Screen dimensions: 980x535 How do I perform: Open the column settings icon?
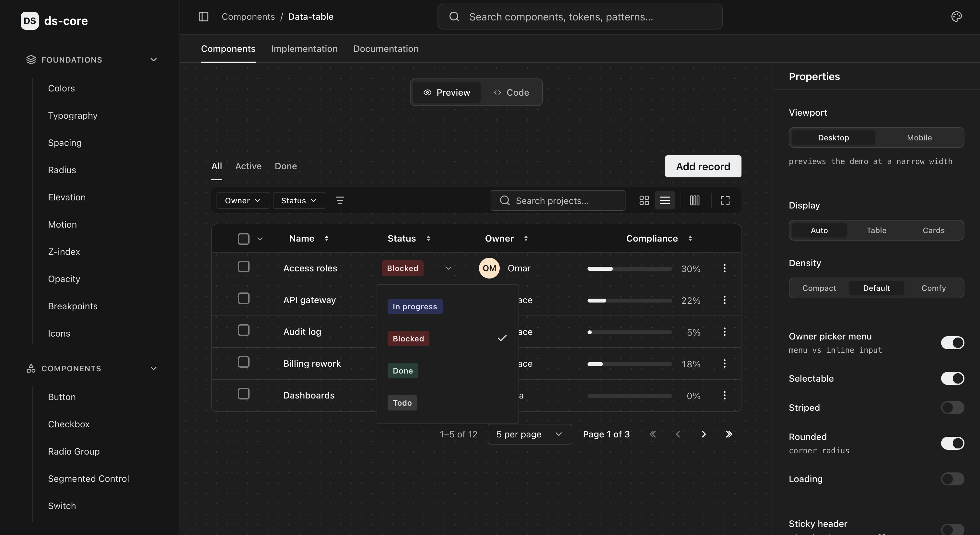click(695, 200)
